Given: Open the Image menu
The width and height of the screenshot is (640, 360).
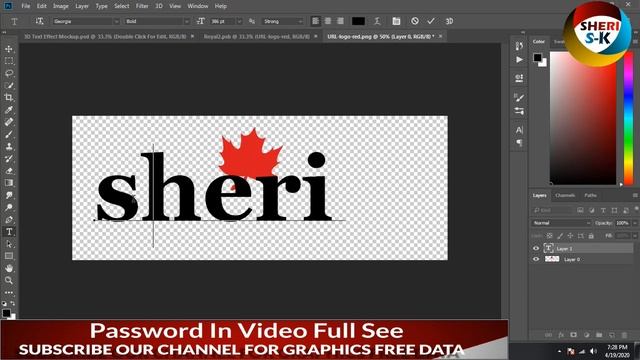Looking at the screenshot, I should click(x=61, y=6).
